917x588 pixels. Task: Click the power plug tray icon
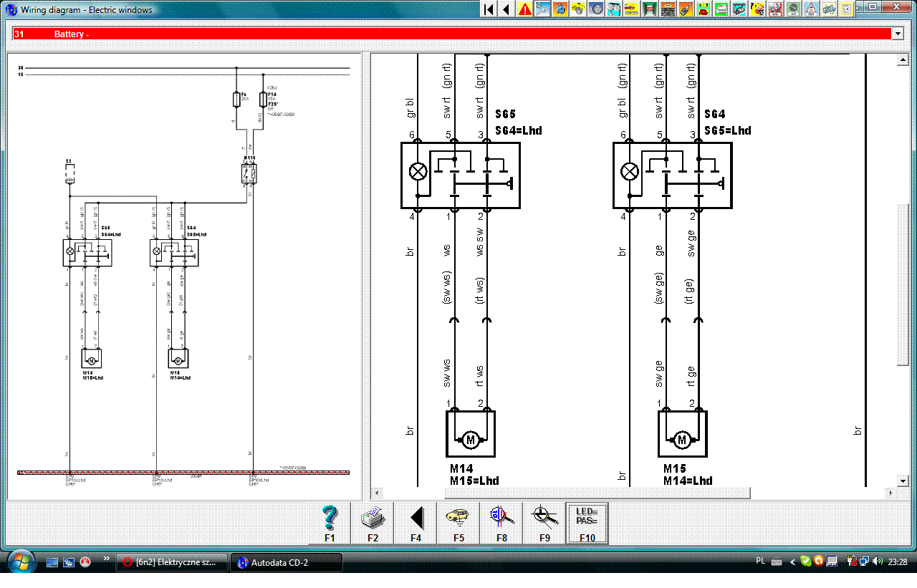[x=852, y=562]
